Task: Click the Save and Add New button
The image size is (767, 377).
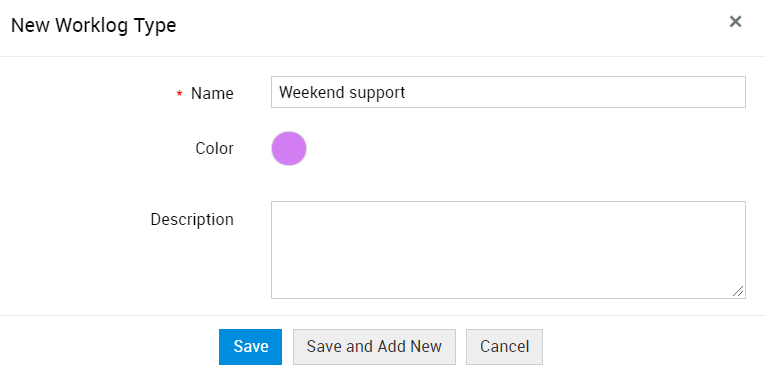Action: pos(374,347)
